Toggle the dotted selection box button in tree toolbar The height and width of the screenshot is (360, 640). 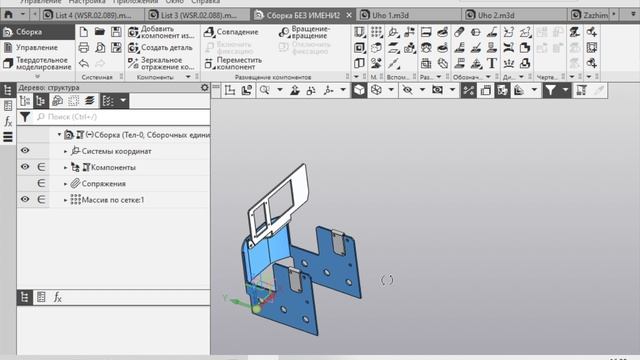tap(73, 101)
